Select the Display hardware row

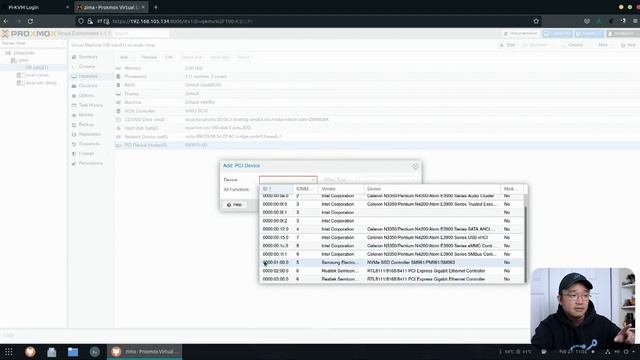point(376,93)
